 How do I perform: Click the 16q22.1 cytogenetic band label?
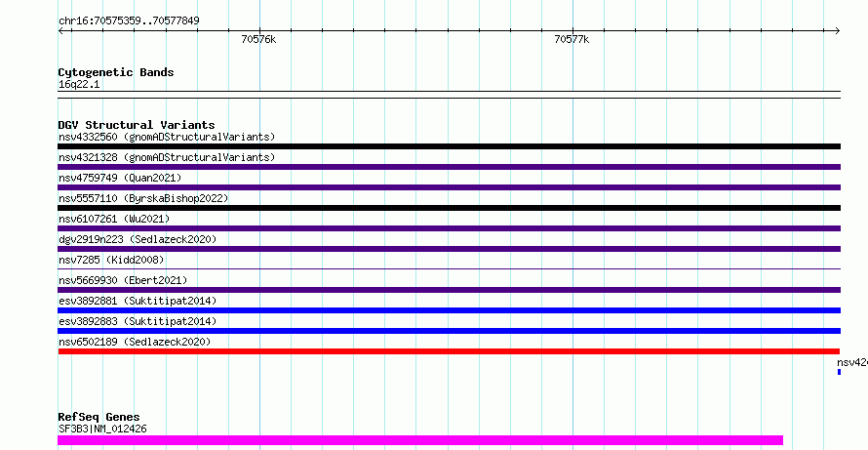(x=79, y=85)
